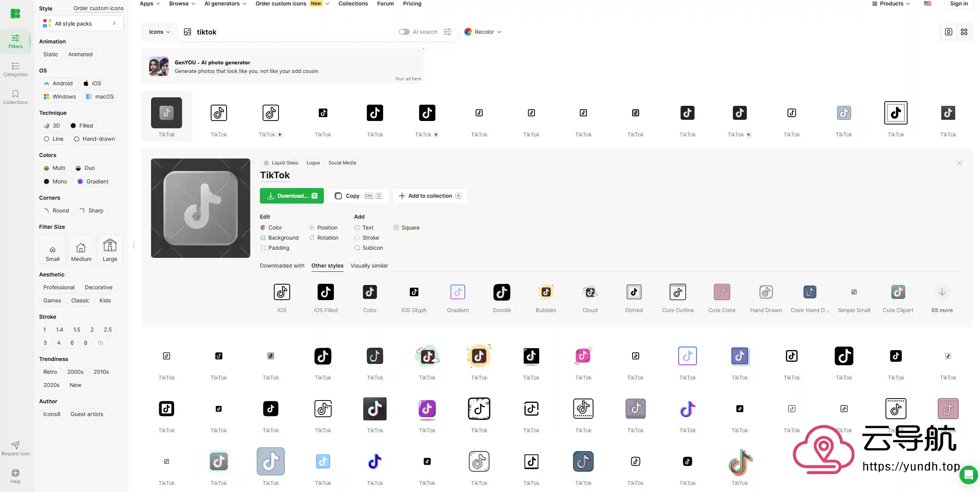The width and height of the screenshot is (980, 492).
Task: Select the Doodle style TikTok icon
Action: 502,293
